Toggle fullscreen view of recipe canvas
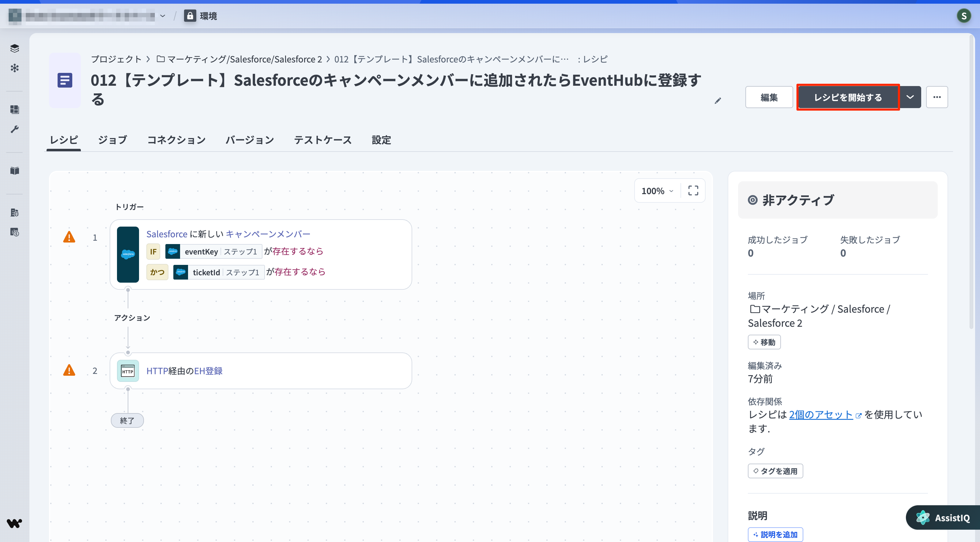This screenshot has height=542, width=980. point(693,190)
